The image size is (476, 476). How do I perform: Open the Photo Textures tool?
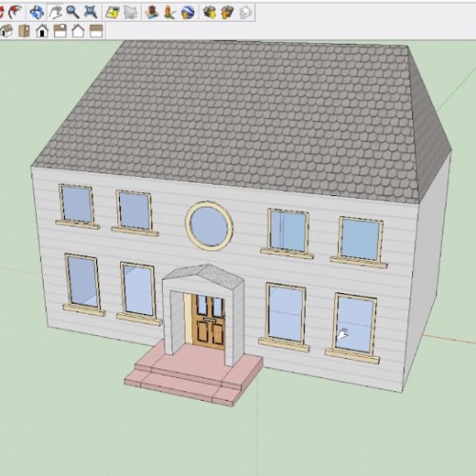[169, 12]
